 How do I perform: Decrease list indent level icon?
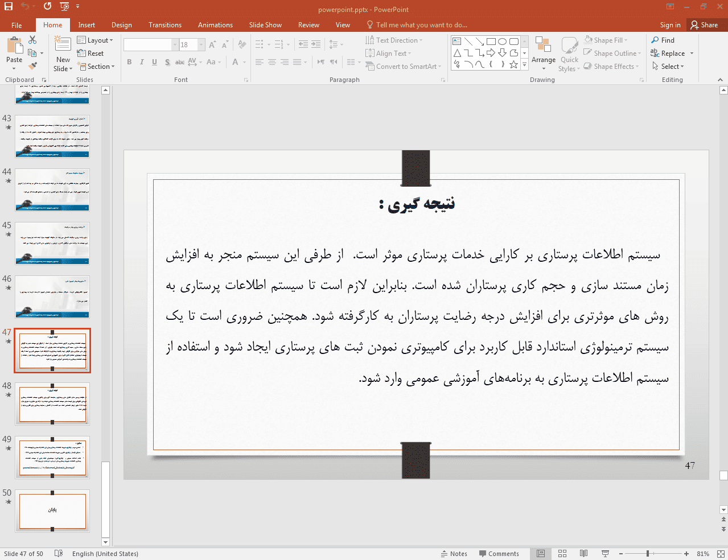click(303, 44)
